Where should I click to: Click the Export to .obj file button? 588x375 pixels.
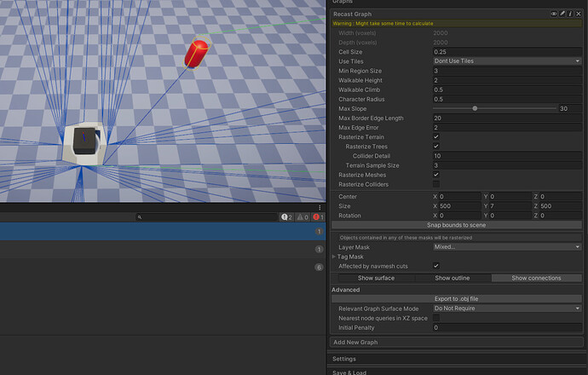[457, 299]
